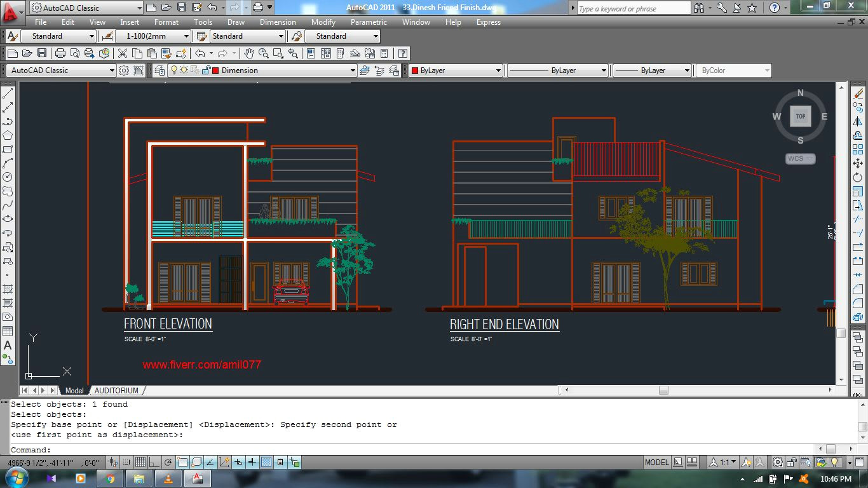Click the Zoom Realtime icon
Screen dimensions: 868x488
(263, 53)
